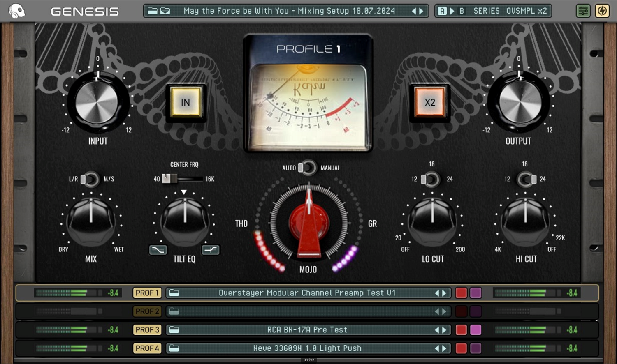Open the settings sliders icon at top right
Image resolution: width=617 pixels, height=364 pixels.
[583, 11]
